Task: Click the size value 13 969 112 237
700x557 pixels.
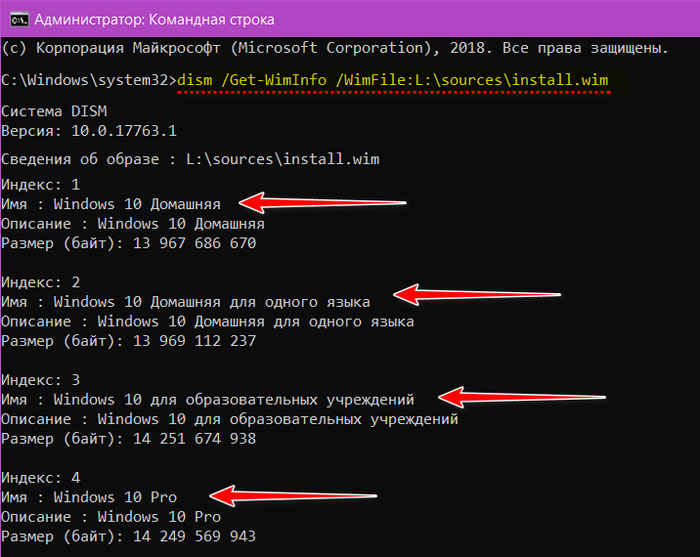Action: [195, 341]
